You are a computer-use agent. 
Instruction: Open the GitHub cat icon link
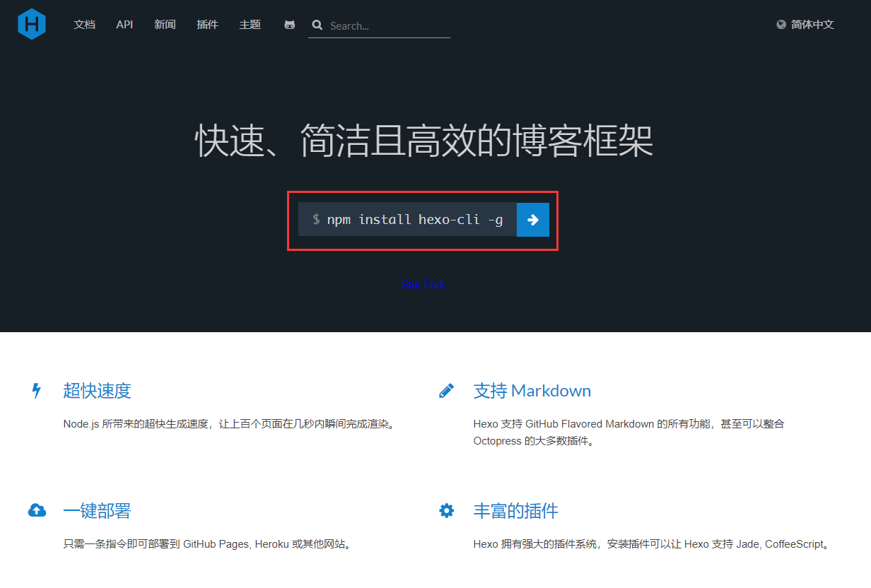pyautogui.click(x=290, y=25)
